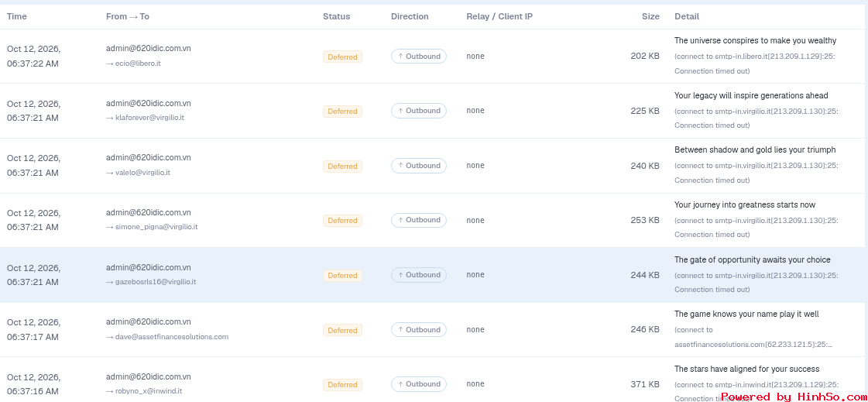
Task: Click the Detail column header
Action: (x=687, y=16)
